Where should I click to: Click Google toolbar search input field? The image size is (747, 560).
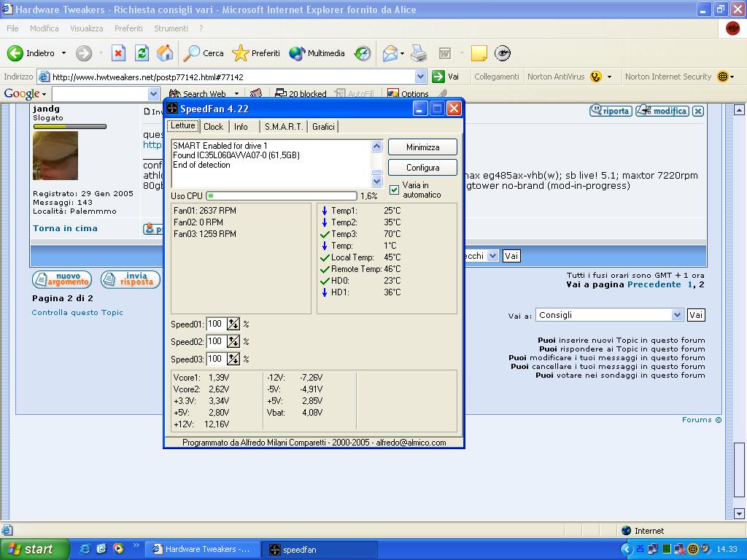[100, 94]
